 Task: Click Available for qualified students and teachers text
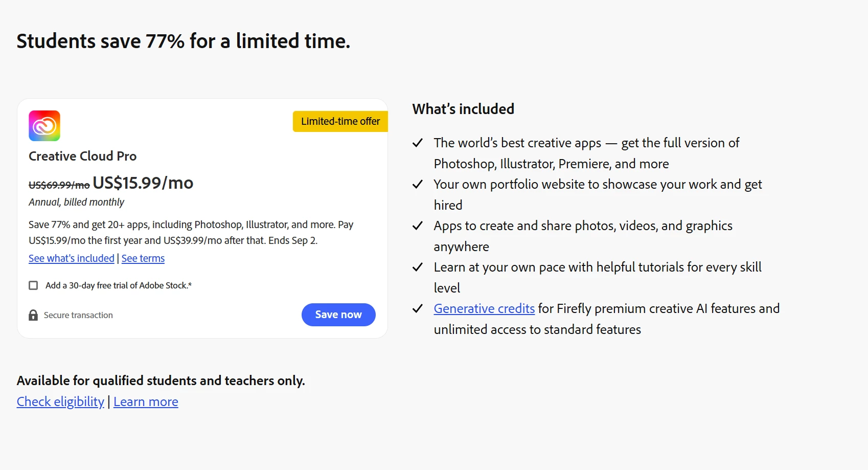pyautogui.click(x=161, y=381)
